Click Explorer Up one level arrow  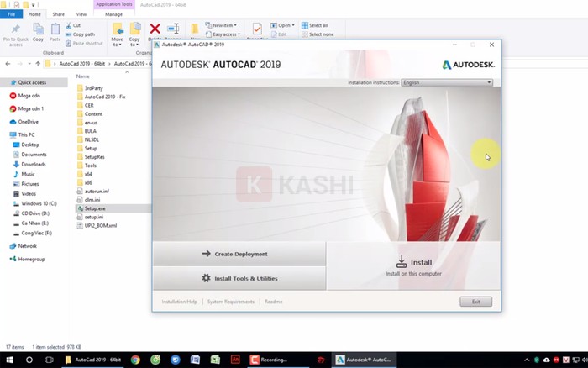[38, 64]
